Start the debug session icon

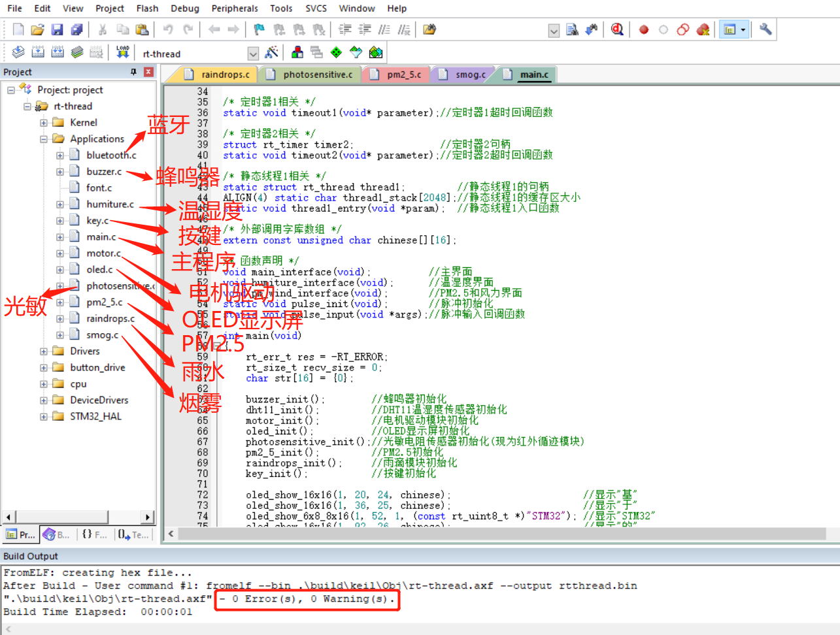click(x=617, y=29)
